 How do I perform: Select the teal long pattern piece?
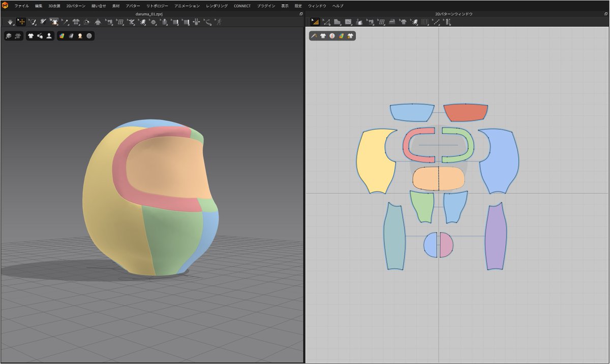394,237
